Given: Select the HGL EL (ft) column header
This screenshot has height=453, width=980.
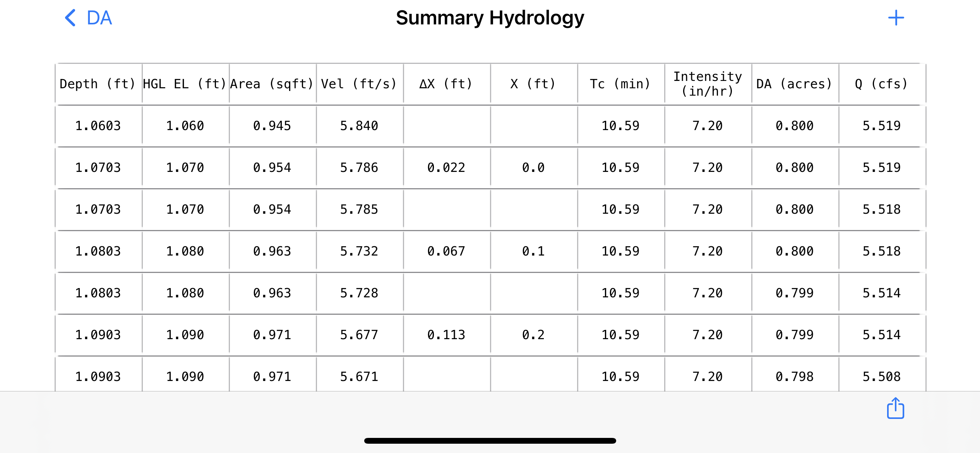Looking at the screenshot, I should (x=185, y=84).
